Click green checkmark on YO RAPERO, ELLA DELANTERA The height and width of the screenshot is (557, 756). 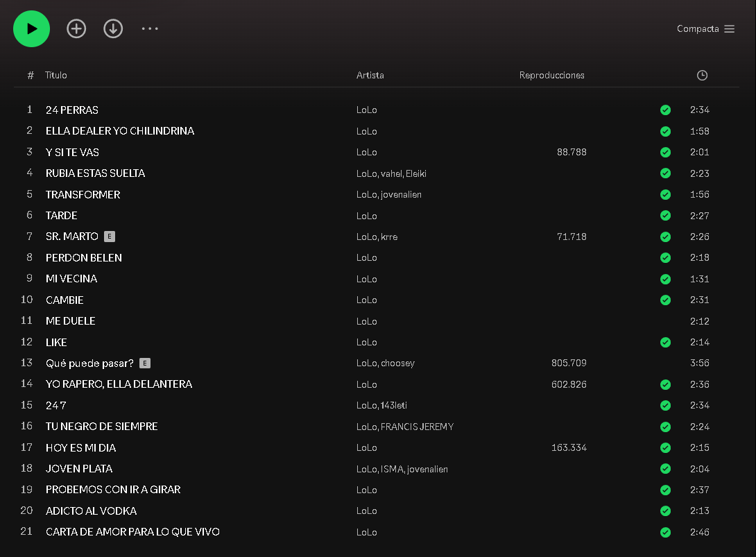click(665, 384)
